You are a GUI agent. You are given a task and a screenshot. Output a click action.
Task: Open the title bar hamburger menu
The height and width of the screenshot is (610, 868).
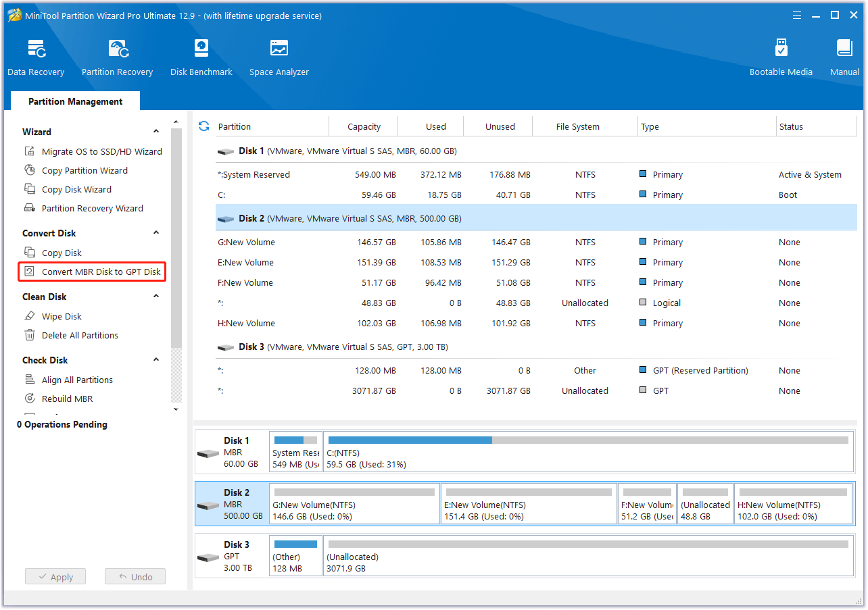[x=797, y=15]
